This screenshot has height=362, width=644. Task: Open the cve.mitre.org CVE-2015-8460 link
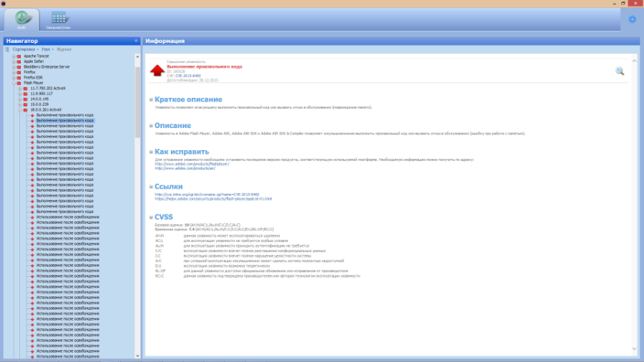click(x=207, y=195)
